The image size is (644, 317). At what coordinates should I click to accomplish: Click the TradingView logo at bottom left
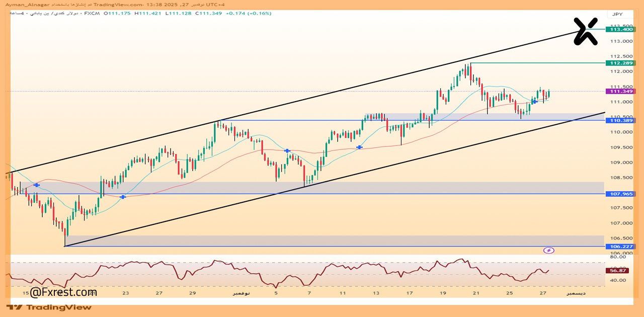[48, 307]
